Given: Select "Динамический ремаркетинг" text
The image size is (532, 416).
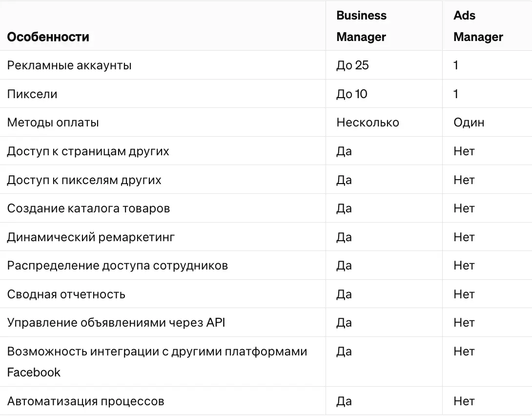Looking at the screenshot, I should click(91, 237).
